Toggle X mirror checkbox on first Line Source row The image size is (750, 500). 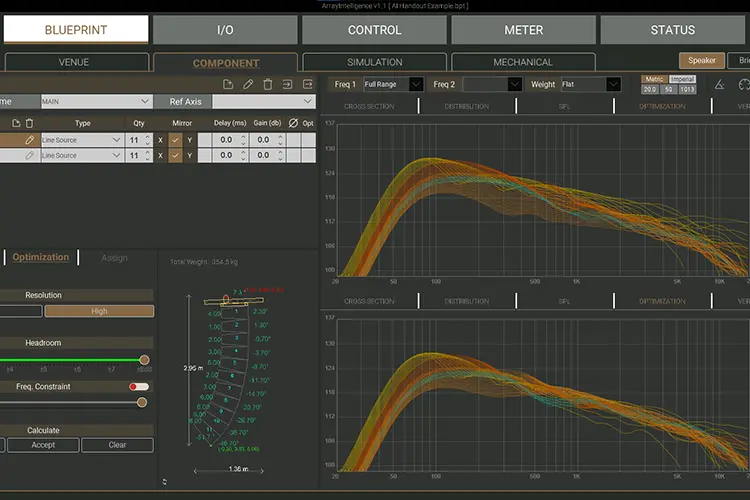pyautogui.click(x=175, y=140)
